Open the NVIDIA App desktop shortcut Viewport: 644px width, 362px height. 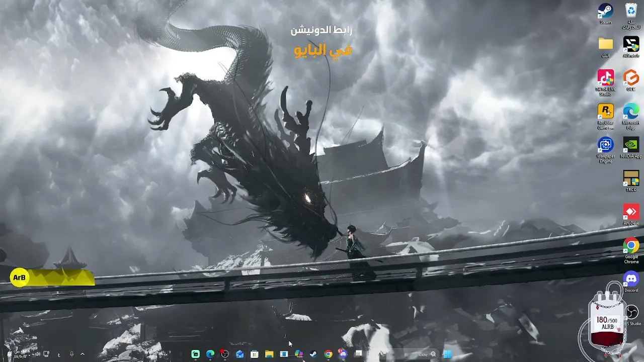(631, 148)
